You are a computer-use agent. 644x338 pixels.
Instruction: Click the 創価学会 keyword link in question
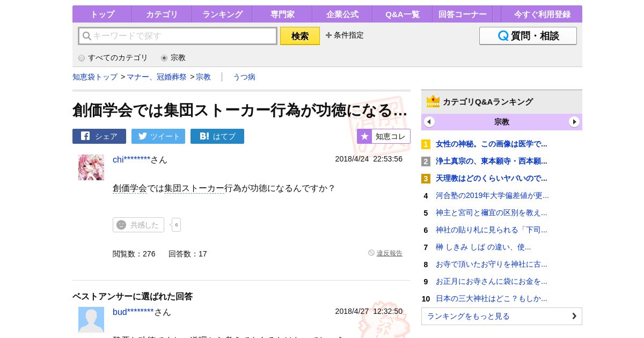(130, 188)
